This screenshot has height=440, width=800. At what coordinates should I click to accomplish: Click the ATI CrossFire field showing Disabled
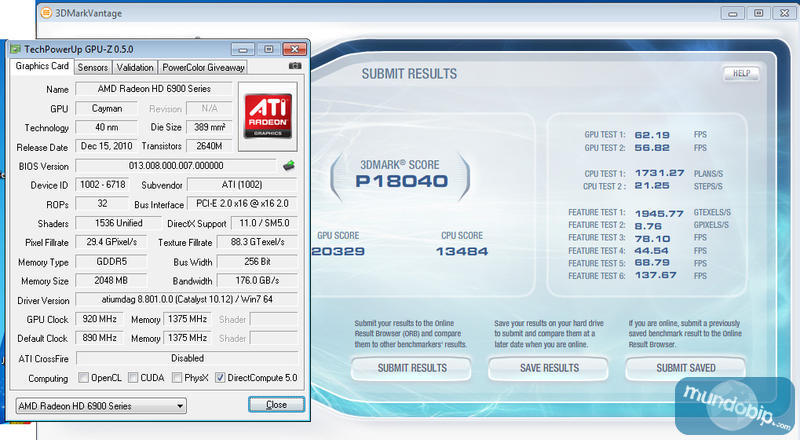pos(187,358)
